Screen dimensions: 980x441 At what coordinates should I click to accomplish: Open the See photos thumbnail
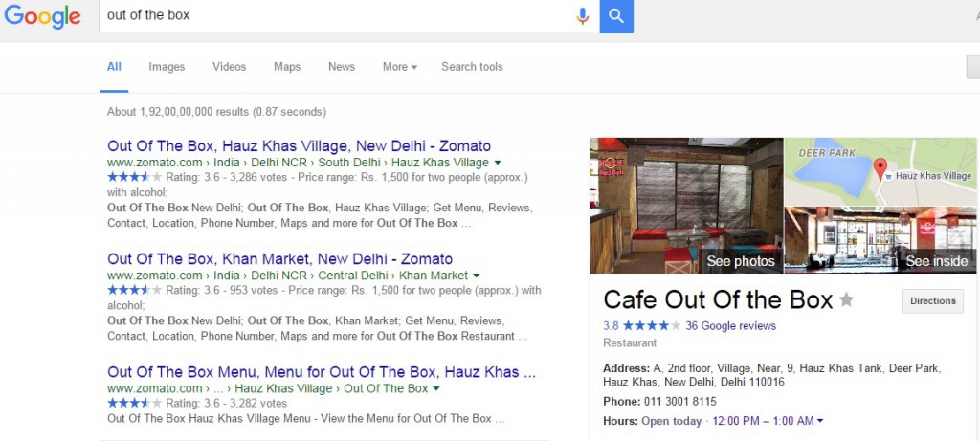click(x=686, y=205)
